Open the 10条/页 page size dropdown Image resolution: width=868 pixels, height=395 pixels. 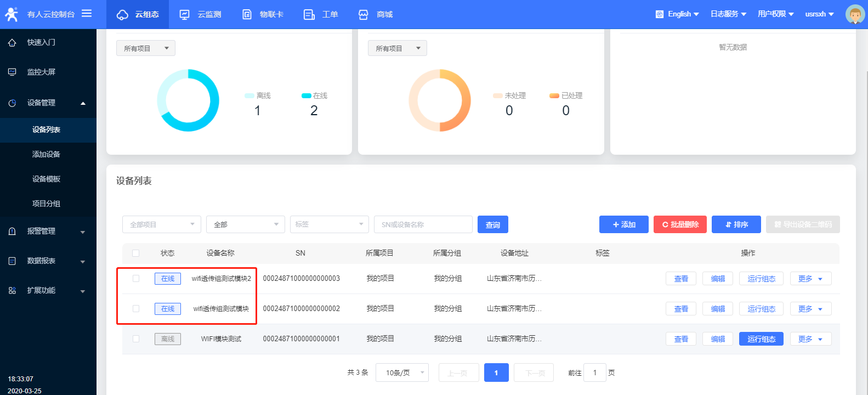(402, 373)
